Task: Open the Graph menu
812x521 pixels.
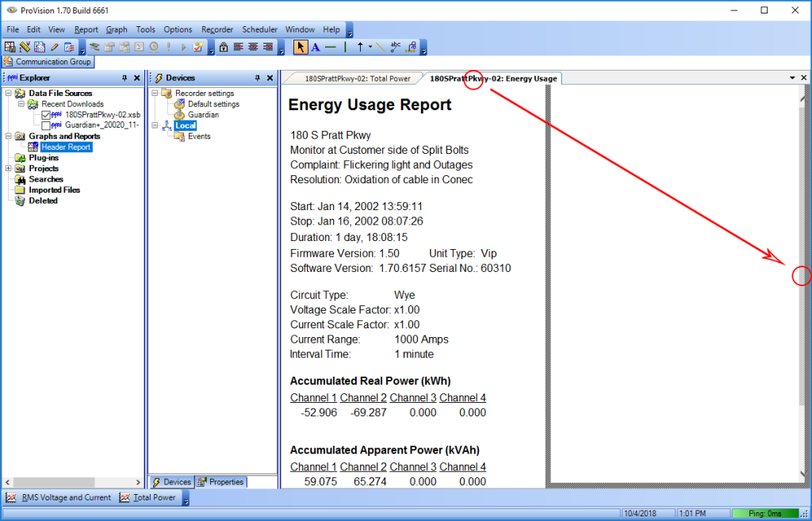Action: coord(117,29)
